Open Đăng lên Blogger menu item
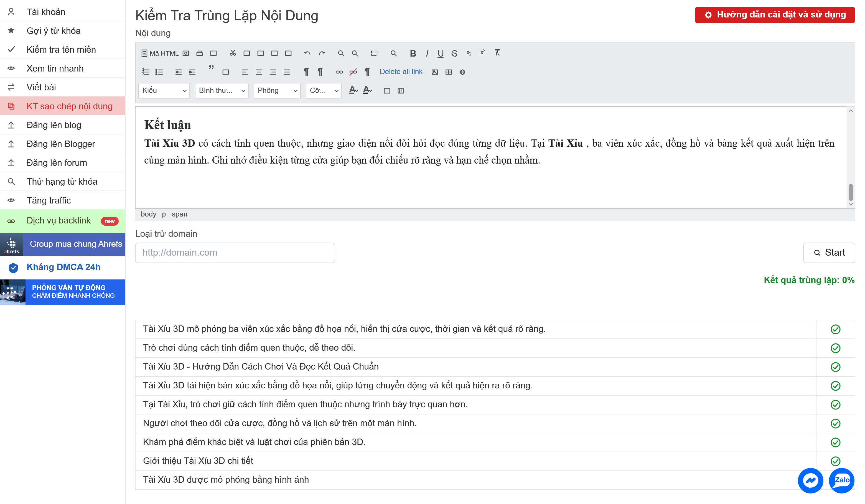Screen dimensions: 865x504 [62, 144]
